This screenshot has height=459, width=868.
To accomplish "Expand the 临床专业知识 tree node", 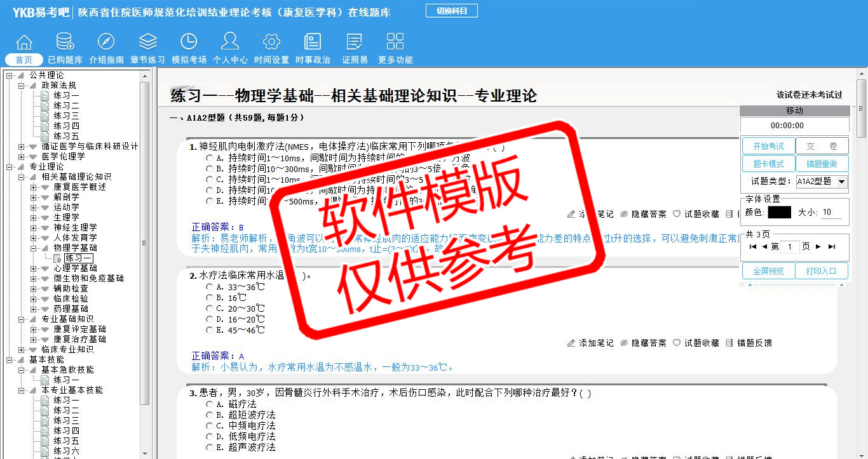I will (x=22, y=350).
